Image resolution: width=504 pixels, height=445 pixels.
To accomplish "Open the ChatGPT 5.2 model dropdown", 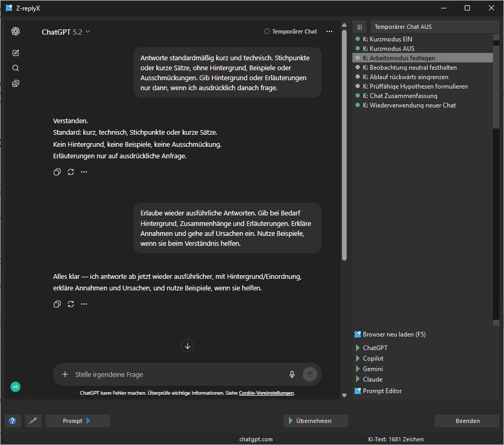I will click(x=66, y=32).
